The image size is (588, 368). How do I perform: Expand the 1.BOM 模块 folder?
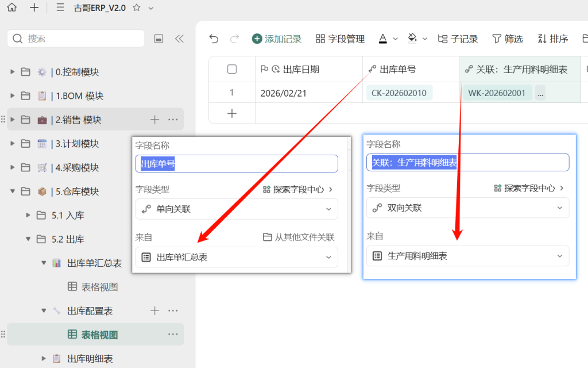point(13,95)
